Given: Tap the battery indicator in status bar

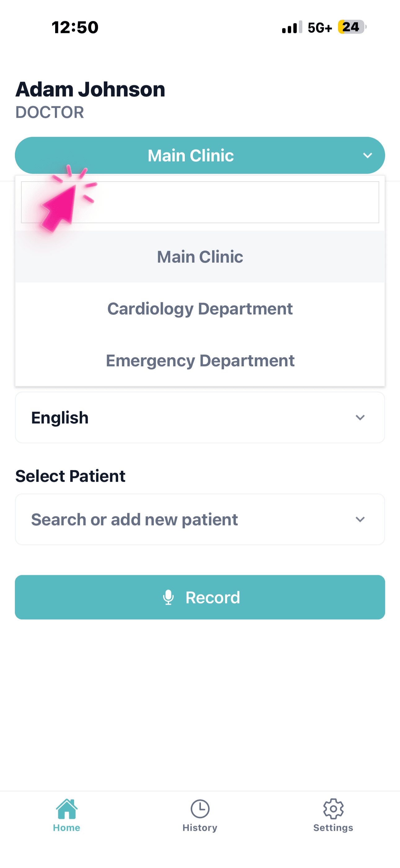Looking at the screenshot, I should tap(352, 27).
